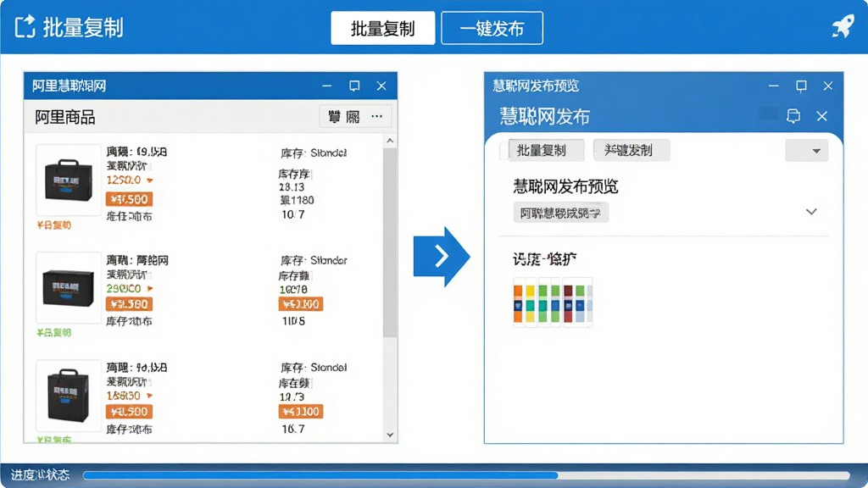Click the blue right-arrow transfer button
Image resolution: width=868 pixels, height=488 pixels.
coord(441,256)
